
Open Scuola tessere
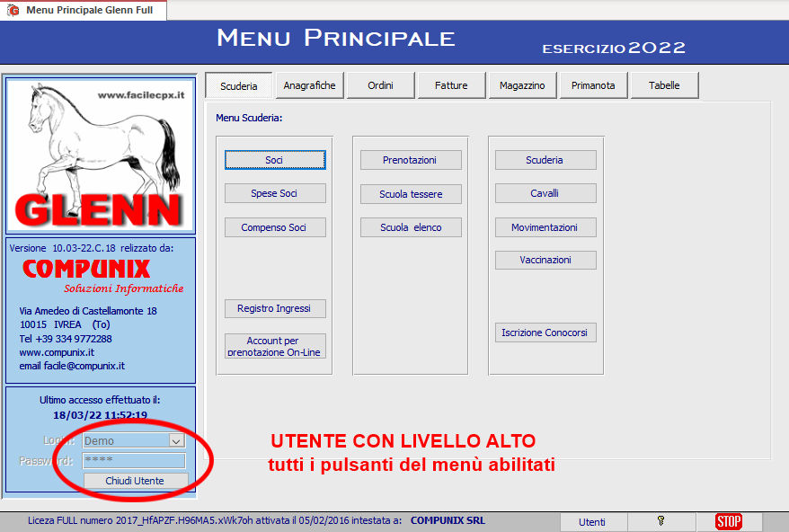tap(411, 194)
